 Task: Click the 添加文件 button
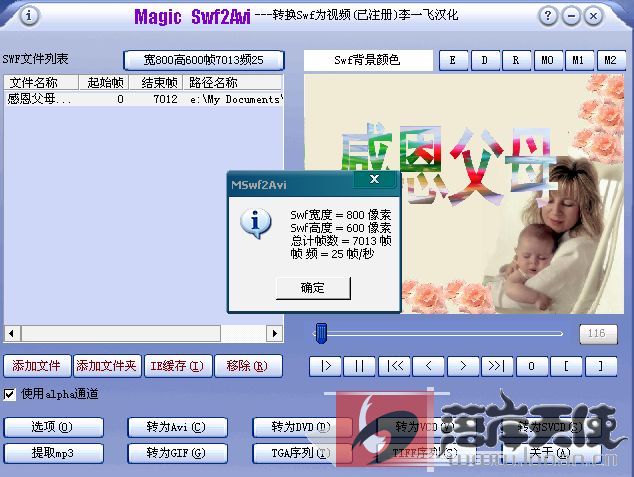point(37,366)
